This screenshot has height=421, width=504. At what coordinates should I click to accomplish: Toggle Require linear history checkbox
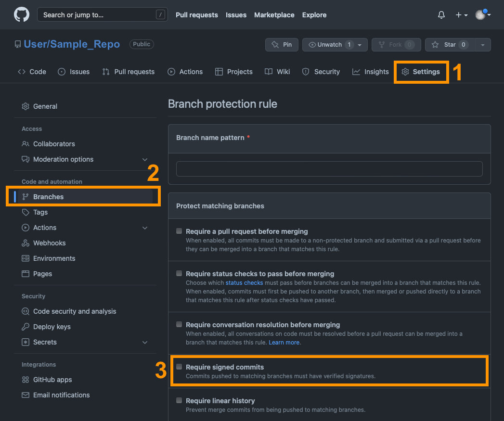tap(179, 400)
